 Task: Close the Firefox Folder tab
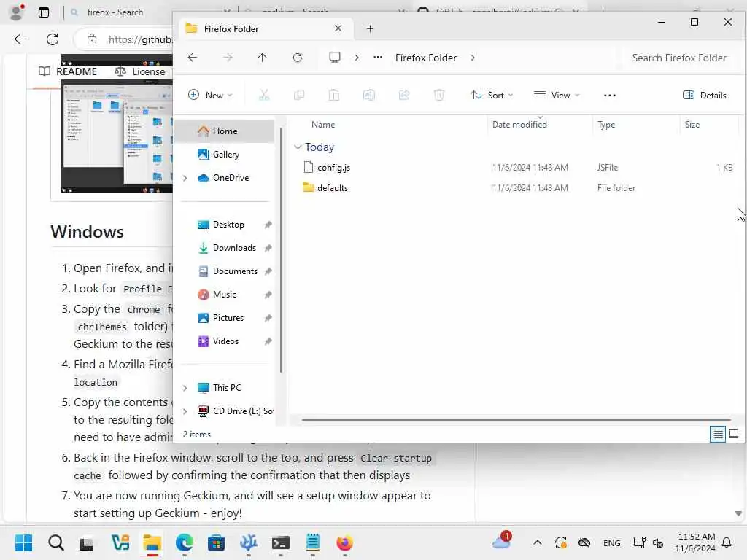[x=338, y=28]
